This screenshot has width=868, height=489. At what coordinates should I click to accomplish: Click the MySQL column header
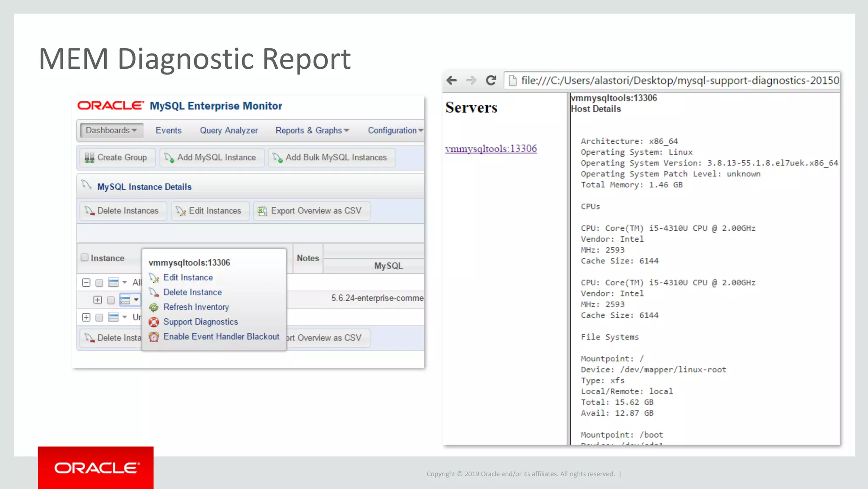(388, 266)
